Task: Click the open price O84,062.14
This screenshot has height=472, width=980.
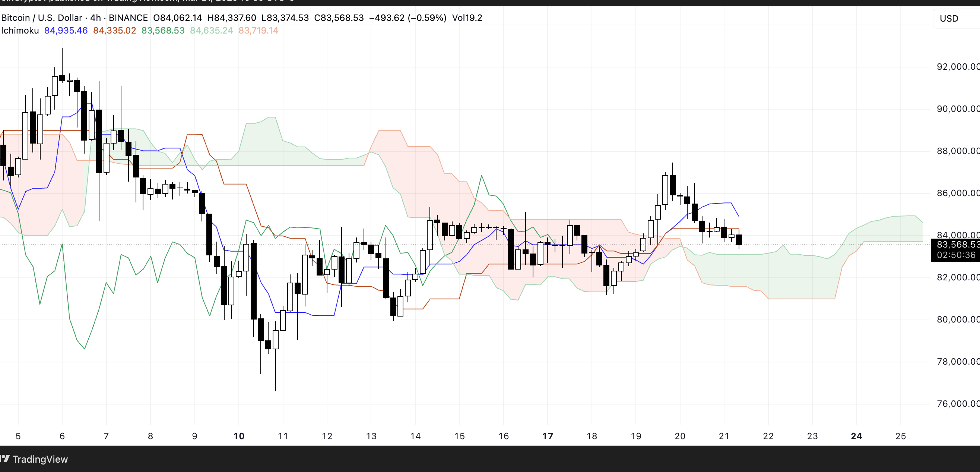Action: (178, 18)
